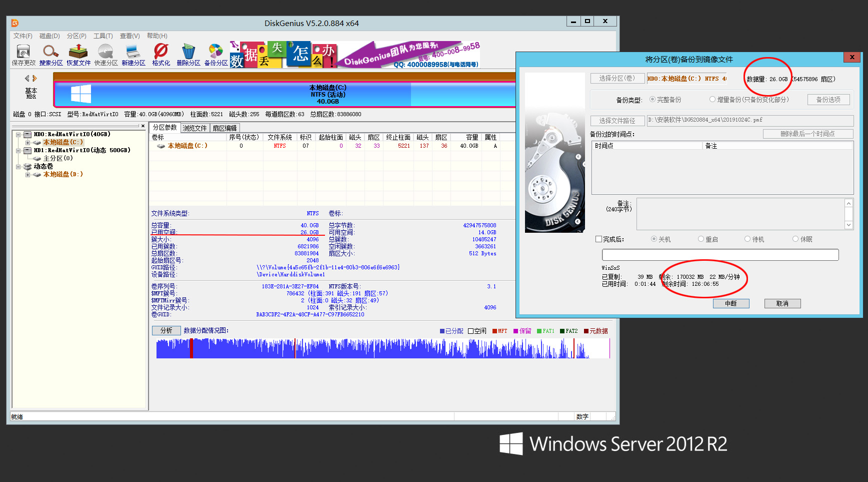Image resolution: width=868 pixels, height=482 pixels.
Task: Click the 备份选项 backup options button
Action: click(x=828, y=100)
